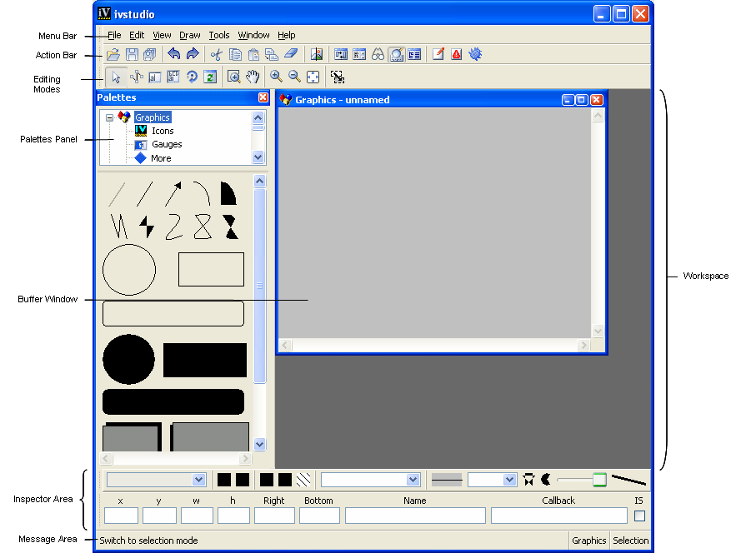The width and height of the screenshot is (756, 553).
Task: Open the Tools menu
Action: click(x=218, y=36)
